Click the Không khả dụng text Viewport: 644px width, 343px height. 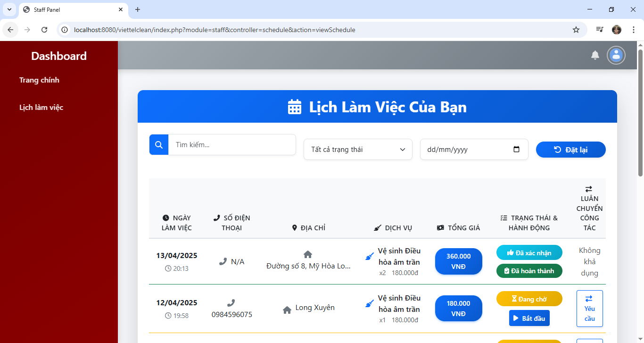tap(589, 261)
